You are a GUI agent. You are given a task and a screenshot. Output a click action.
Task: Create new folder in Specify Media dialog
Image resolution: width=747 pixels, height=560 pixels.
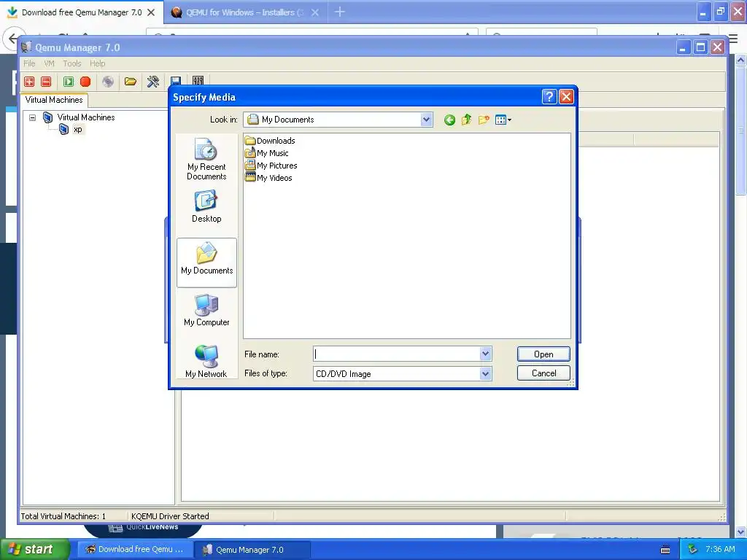484,120
